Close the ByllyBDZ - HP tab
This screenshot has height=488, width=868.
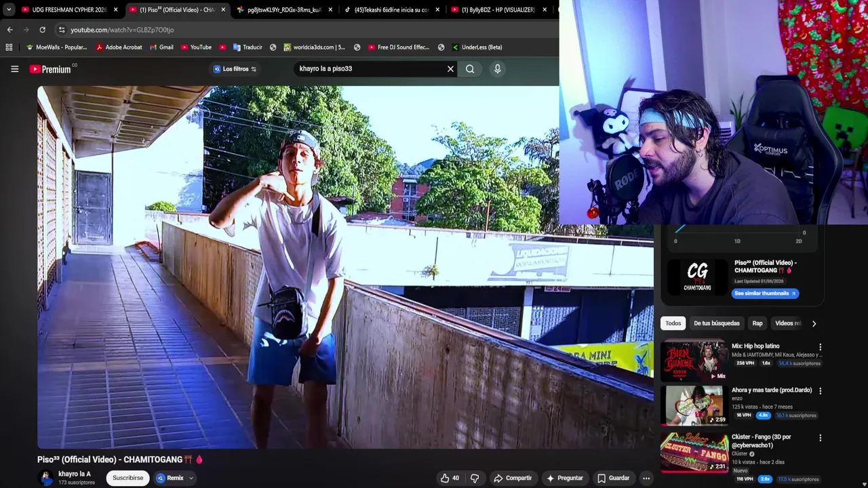[545, 9]
